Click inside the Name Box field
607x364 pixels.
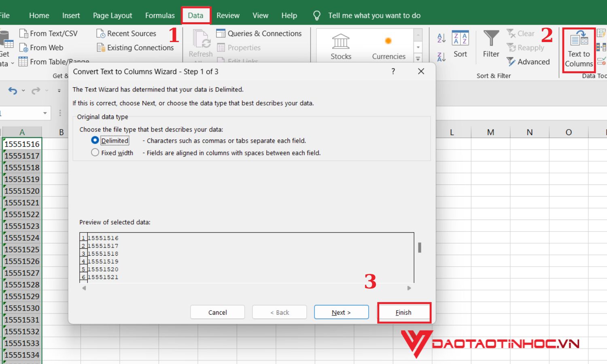click(x=20, y=113)
